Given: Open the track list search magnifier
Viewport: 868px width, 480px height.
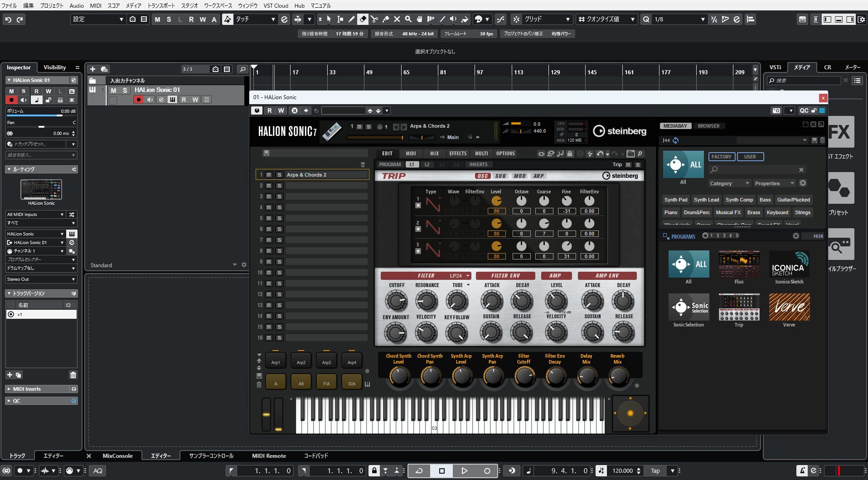Looking at the screenshot, I should [242, 69].
